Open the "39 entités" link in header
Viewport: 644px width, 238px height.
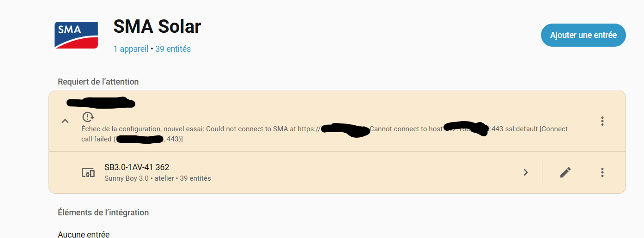[x=173, y=49]
